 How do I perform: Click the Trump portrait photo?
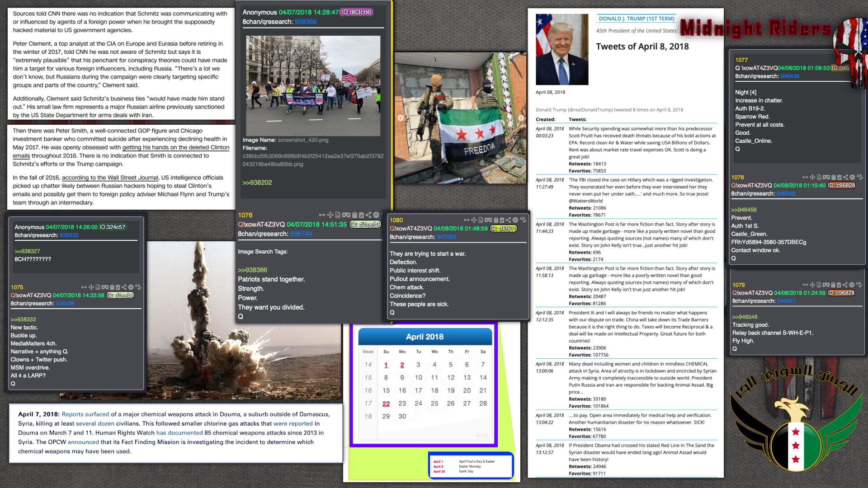[562, 49]
